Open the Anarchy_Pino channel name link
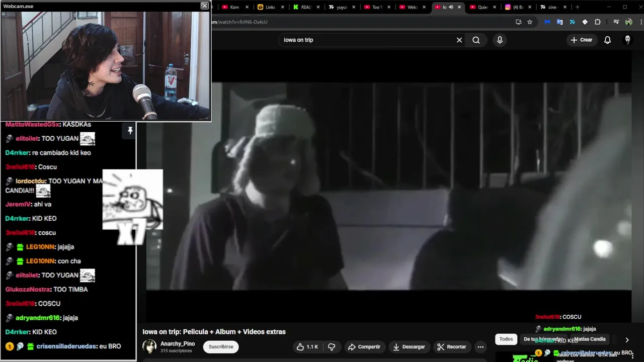The image size is (644, 362). click(178, 344)
